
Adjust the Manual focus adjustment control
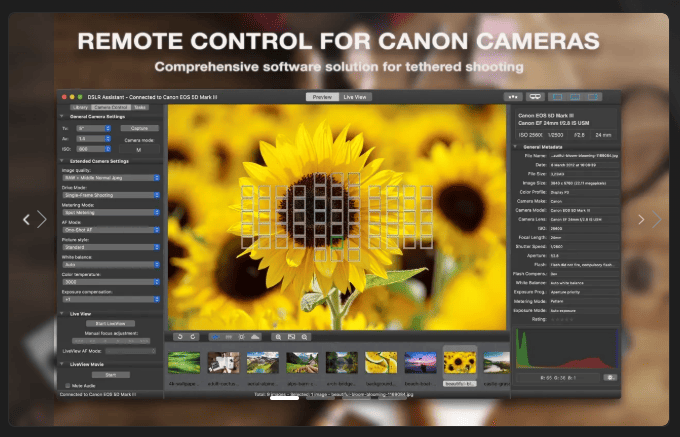(x=111, y=341)
